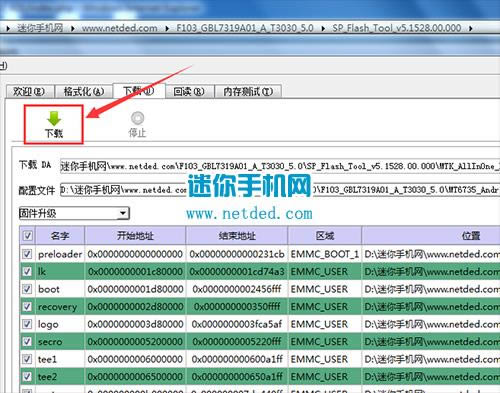Click the 区域 column header
Viewport: 500px width, 393px height.
pyautogui.click(x=325, y=236)
